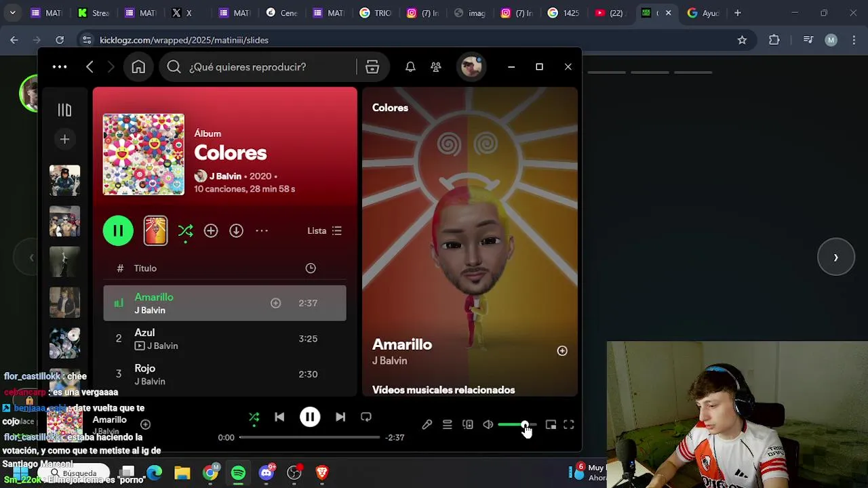Viewport: 868px width, 488px height.
Task: Open Colores album cover art
Action: coord(143,155)
